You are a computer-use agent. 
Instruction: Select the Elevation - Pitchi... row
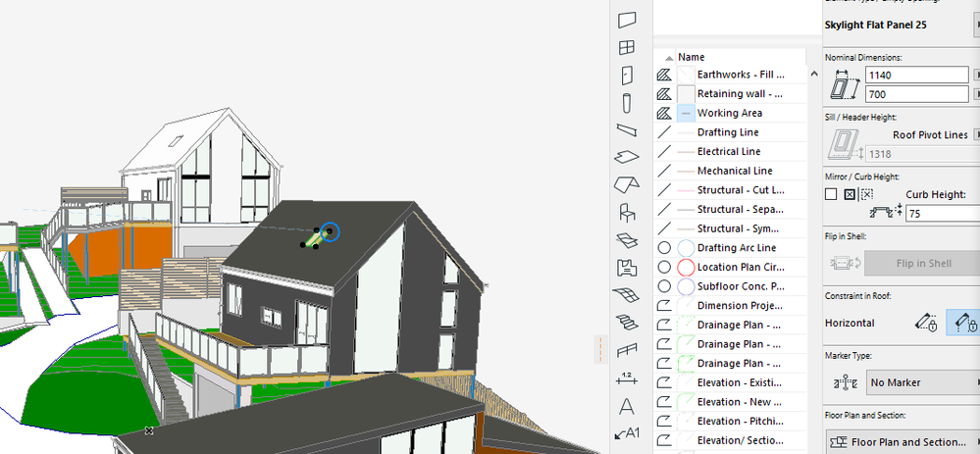point(730,421)
